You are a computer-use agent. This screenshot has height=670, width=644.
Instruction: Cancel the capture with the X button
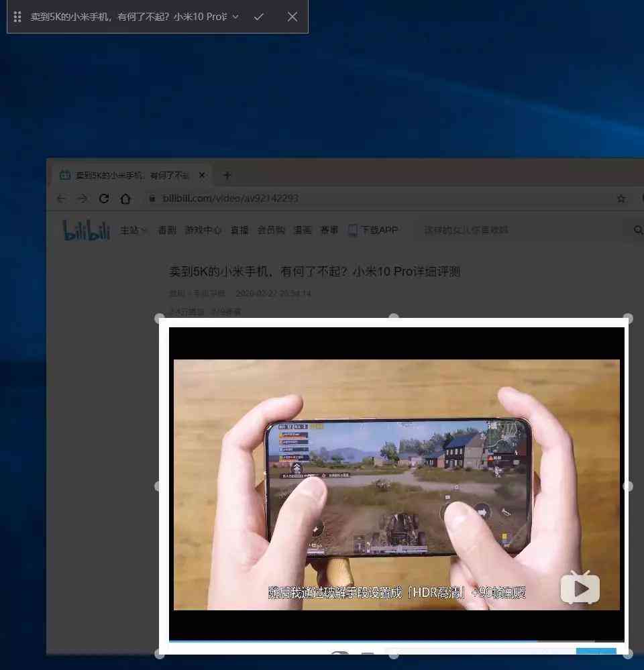tap(292, 17)
